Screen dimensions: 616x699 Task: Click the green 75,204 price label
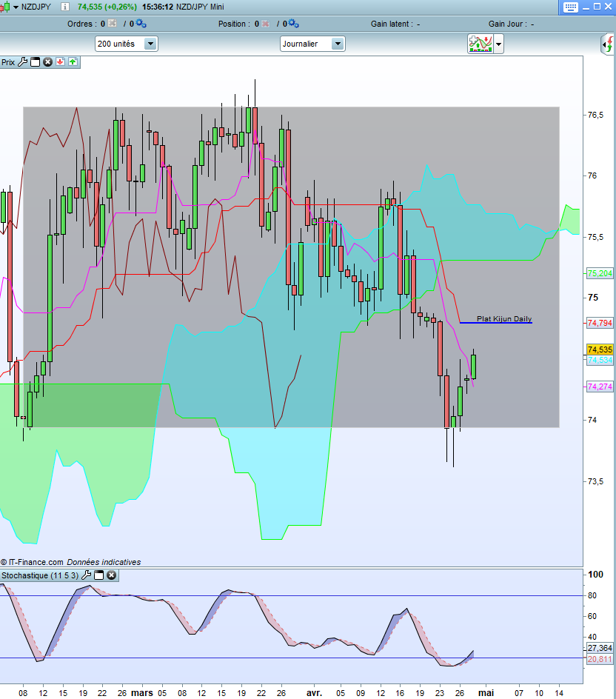(x=600, y=273)
